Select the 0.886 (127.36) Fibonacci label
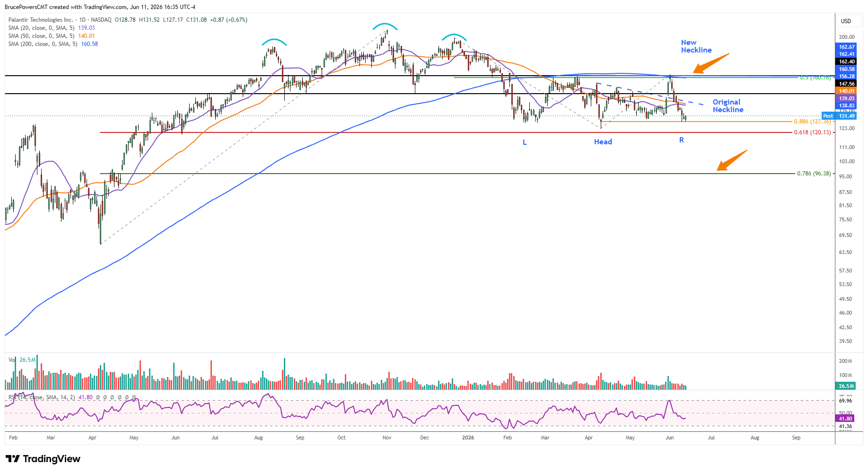Image resolution: width=868 pixels, height=473 pixels. 812,122
